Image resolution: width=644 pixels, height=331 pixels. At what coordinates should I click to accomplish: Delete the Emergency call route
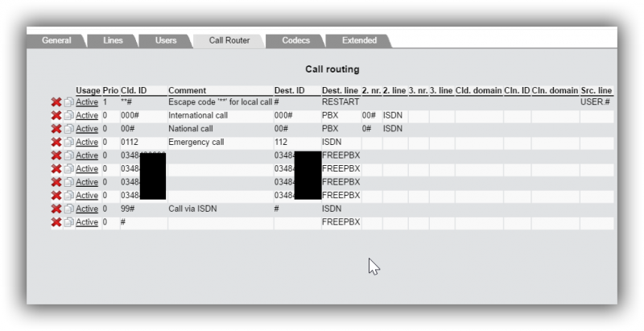pyautogui.click(x=56, y=143)
